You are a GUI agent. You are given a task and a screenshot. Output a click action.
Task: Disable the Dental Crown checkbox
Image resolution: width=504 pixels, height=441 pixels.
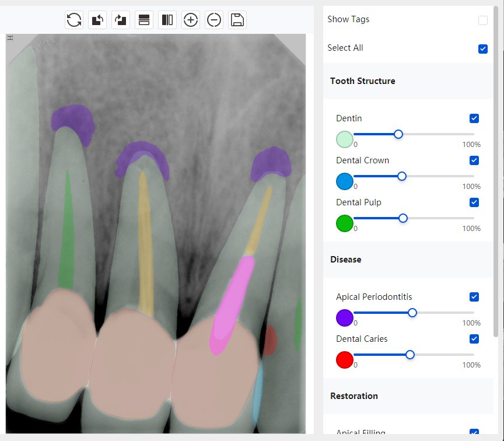(474, 160)
